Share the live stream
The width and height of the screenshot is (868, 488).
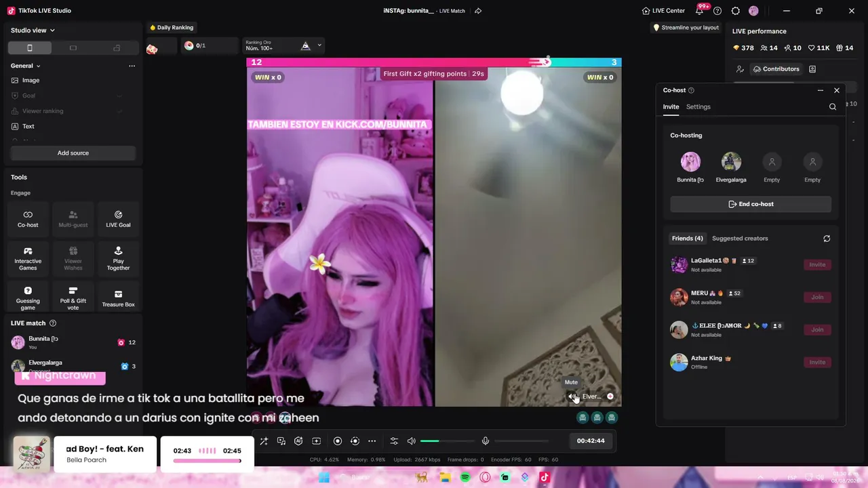pos(478,11)
